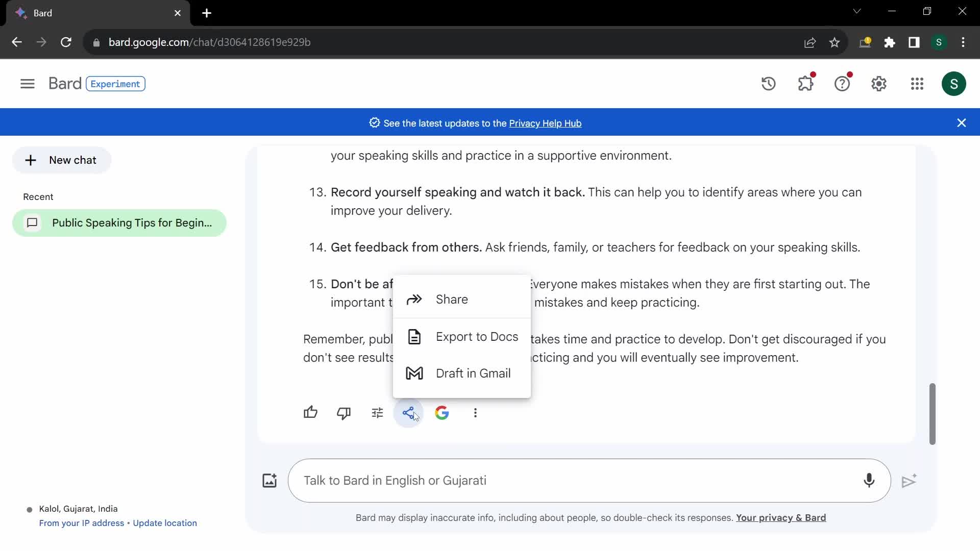This screenshot has height=551, width=980.
Task: Click the send message arrow icon
Action: [909, 481]
